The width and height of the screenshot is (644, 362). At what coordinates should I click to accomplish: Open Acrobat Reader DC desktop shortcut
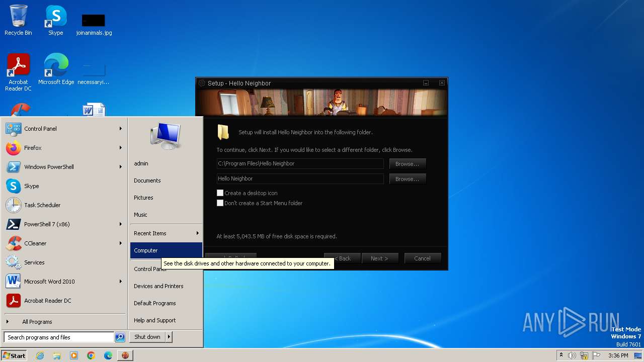(x=18, y=72)
